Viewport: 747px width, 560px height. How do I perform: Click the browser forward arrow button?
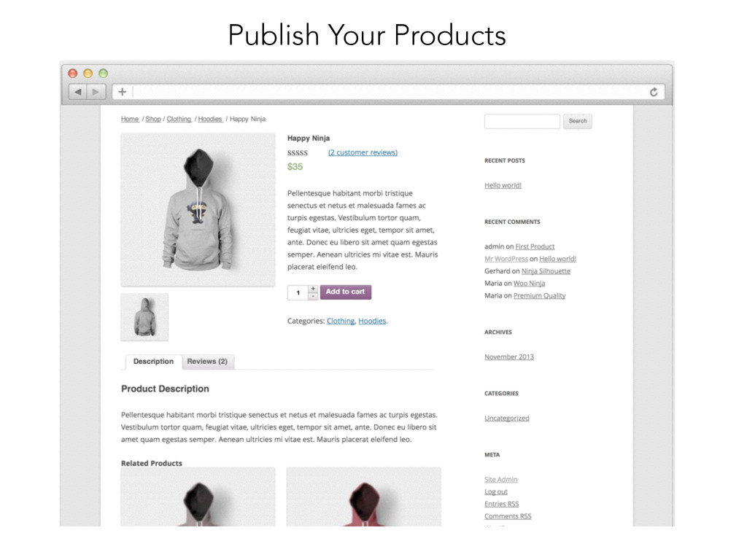(x=96, y=91)
